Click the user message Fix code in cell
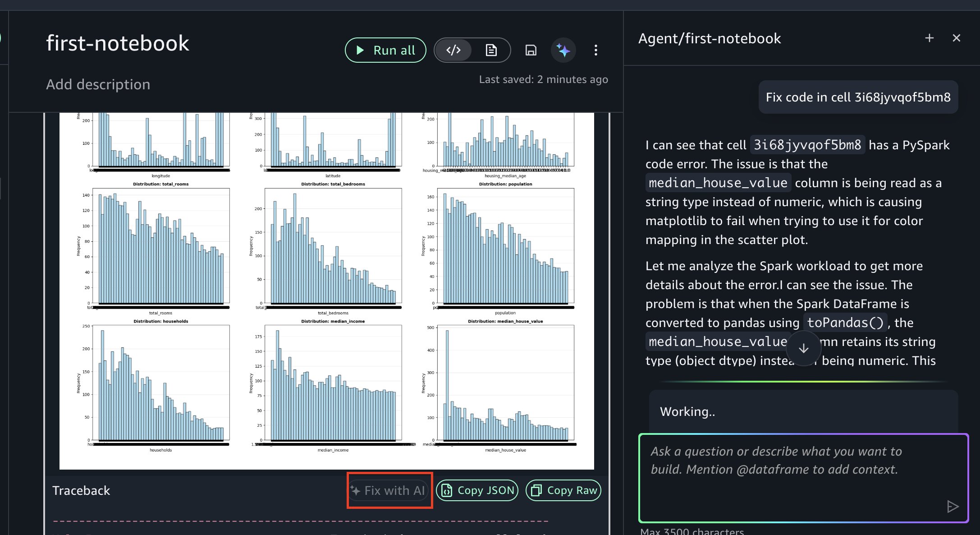 (x=858, y=97)
